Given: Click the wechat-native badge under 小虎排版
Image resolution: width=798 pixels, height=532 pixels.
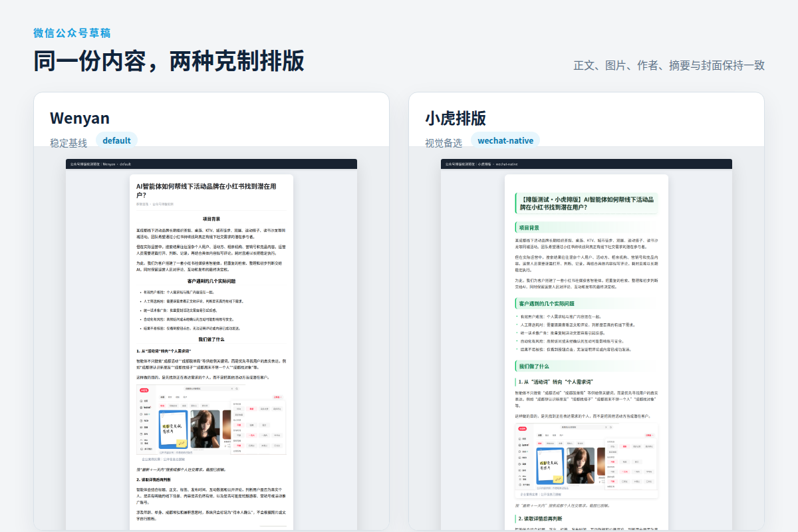Looking at the screenshot, I should coord(505,140).
